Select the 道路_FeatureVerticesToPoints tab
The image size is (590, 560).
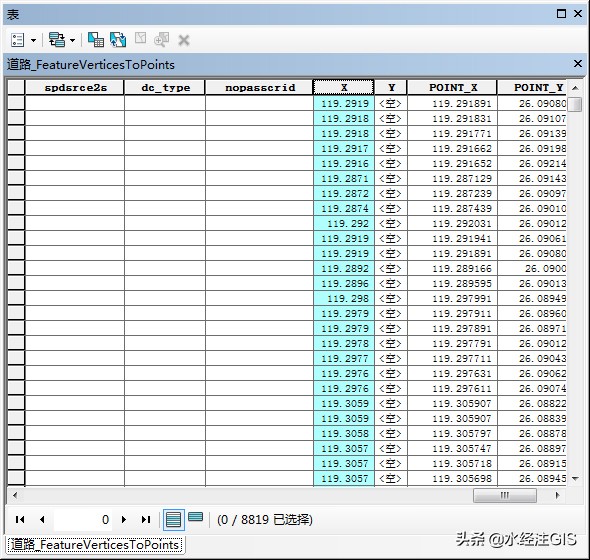[x=94, y=545]
